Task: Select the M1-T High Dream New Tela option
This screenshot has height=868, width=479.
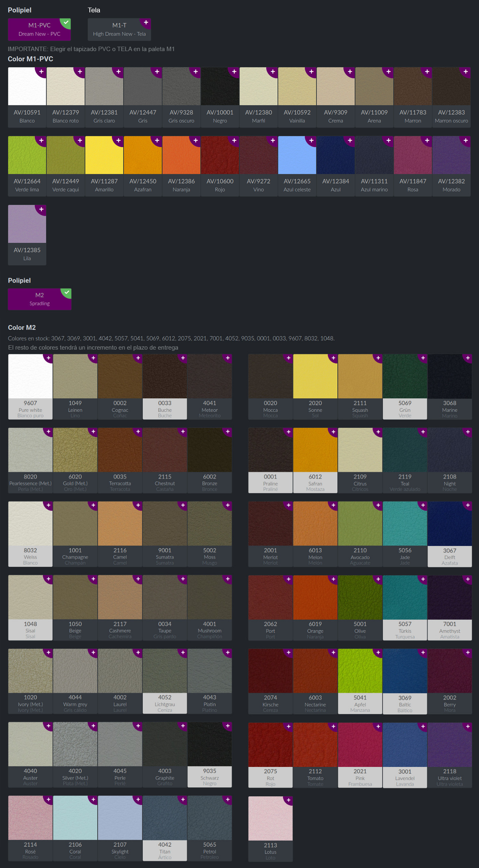Action: [x=119, y=29]
